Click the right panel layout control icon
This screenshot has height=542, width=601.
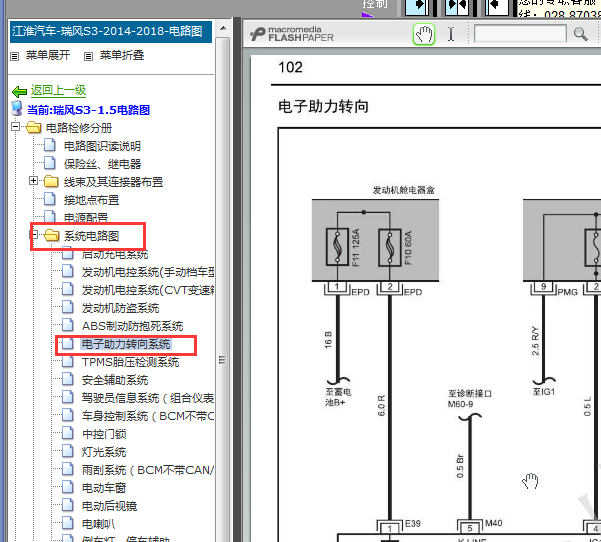pyautogui.click(x=497, y=8)
